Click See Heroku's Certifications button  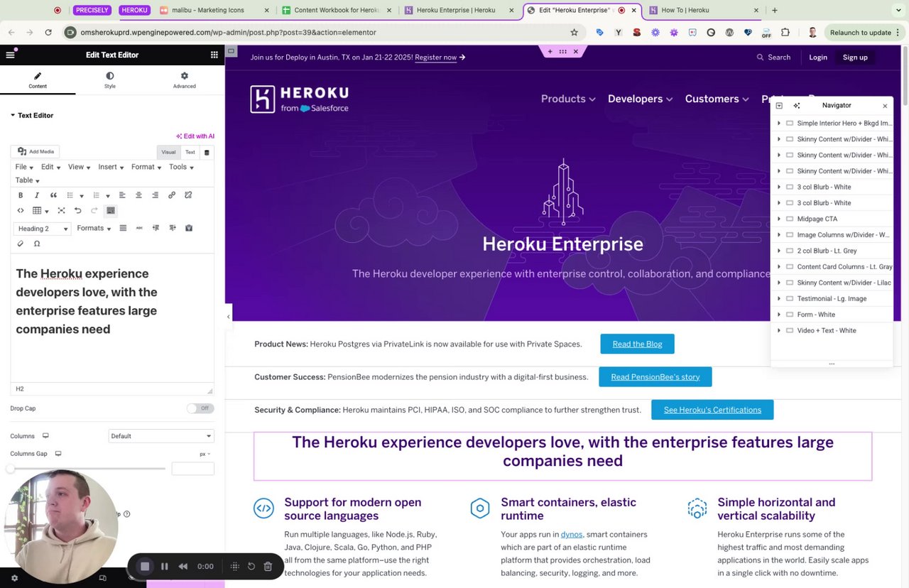pyautogui.click(x=712, y=410)
